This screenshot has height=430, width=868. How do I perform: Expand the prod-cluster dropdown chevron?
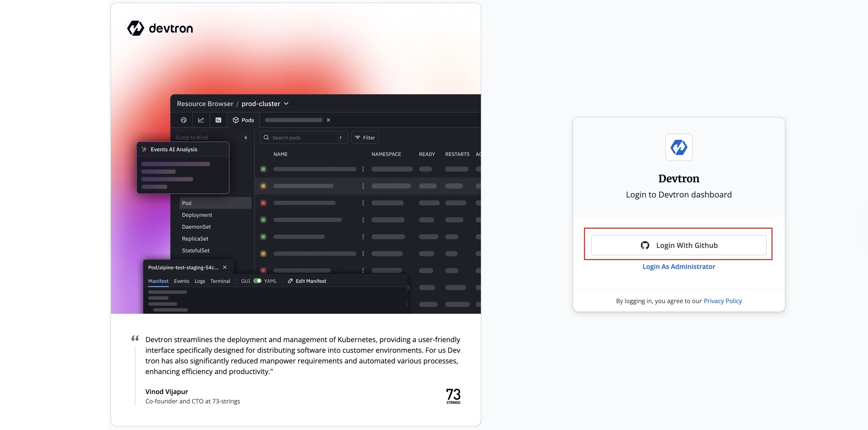[x=286, y=104]
